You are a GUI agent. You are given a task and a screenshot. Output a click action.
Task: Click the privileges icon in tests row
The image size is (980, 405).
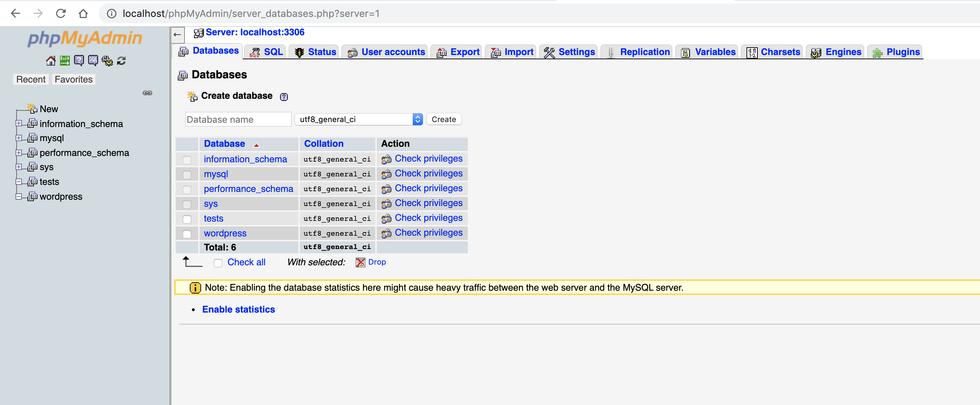(x=386, y=218)
